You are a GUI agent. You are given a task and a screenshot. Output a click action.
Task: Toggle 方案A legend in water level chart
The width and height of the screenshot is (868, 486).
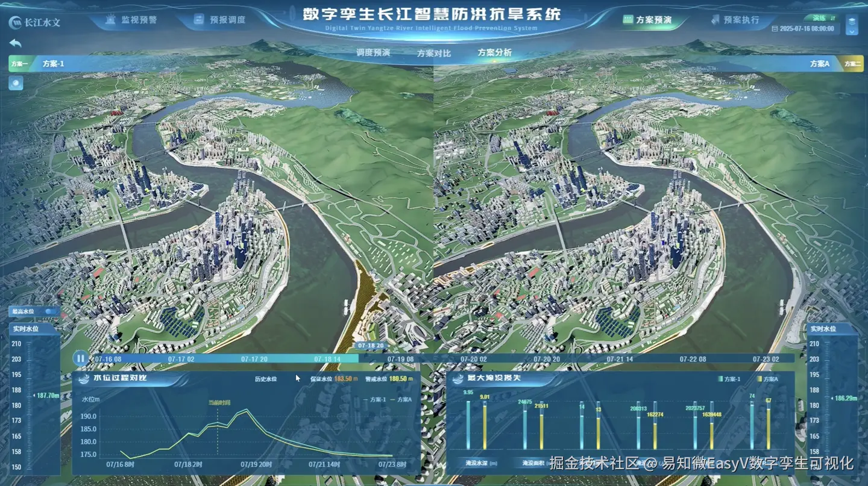[x=401, y=400]
